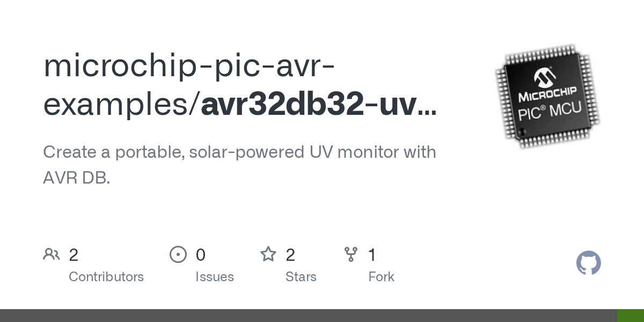The image size is (644, 322).
Task: Click the fork count number 1
Action: click(372, 255)
